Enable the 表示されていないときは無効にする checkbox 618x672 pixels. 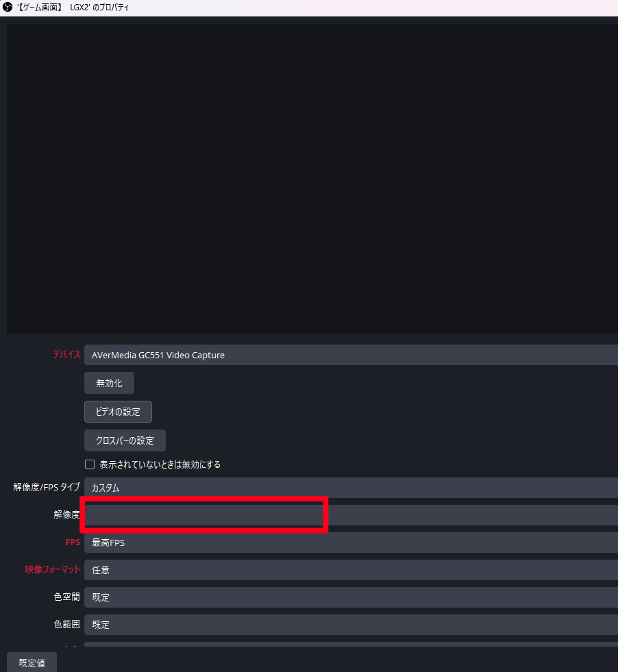[x=89, y=464]
